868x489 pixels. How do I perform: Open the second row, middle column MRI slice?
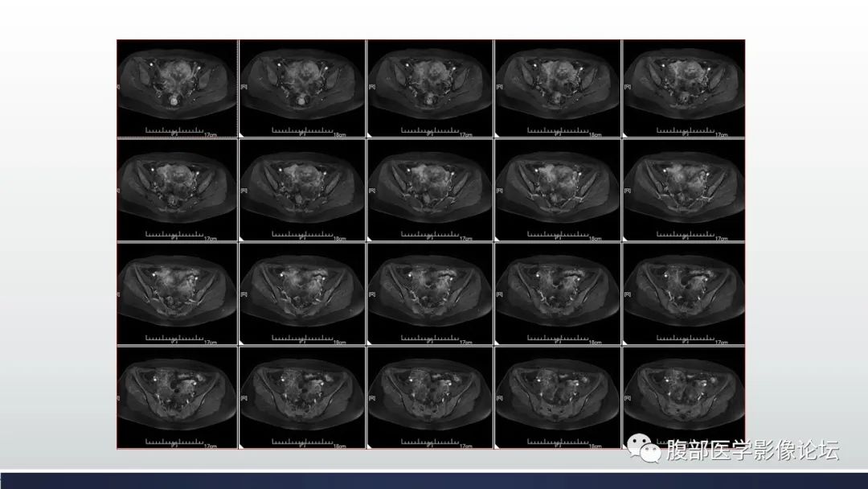(430, 187)
